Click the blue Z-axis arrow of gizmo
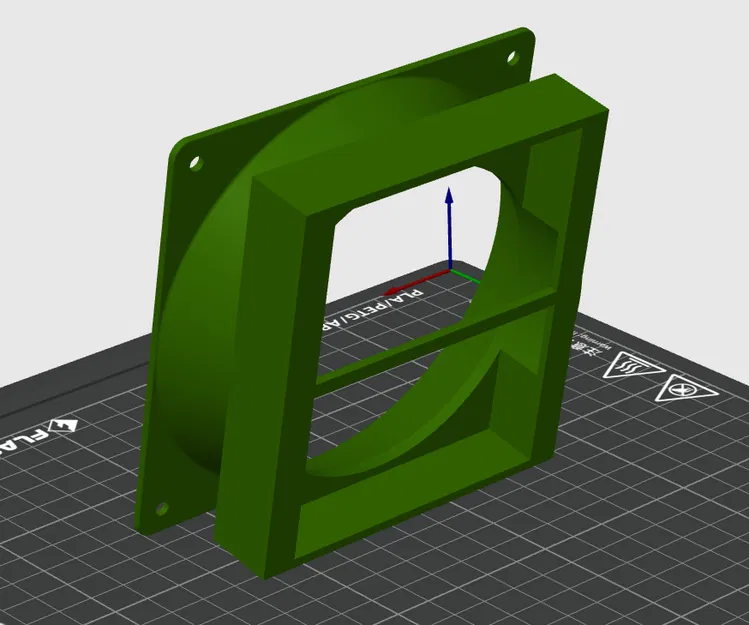The image size is (749, 625). pyautogui.click(x=449, y=228)
